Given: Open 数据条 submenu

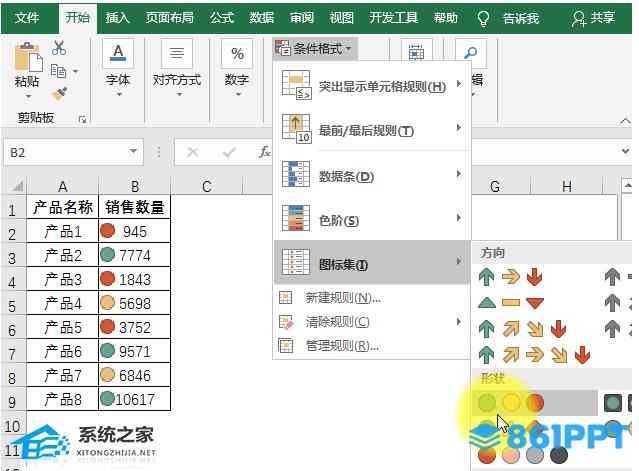Looking at the screenshot, I should tap(372, 175).
